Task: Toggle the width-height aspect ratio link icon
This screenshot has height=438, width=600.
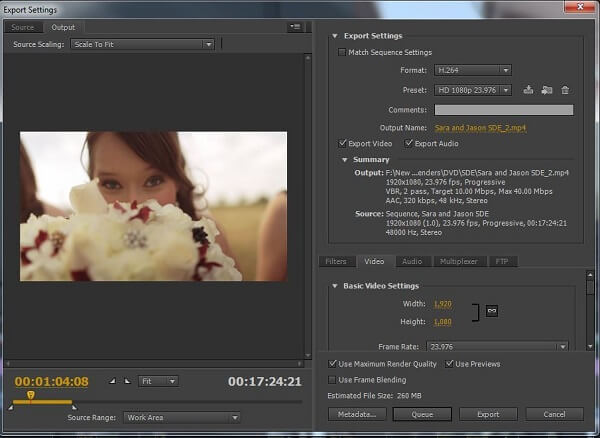Action: pos(492,312)
